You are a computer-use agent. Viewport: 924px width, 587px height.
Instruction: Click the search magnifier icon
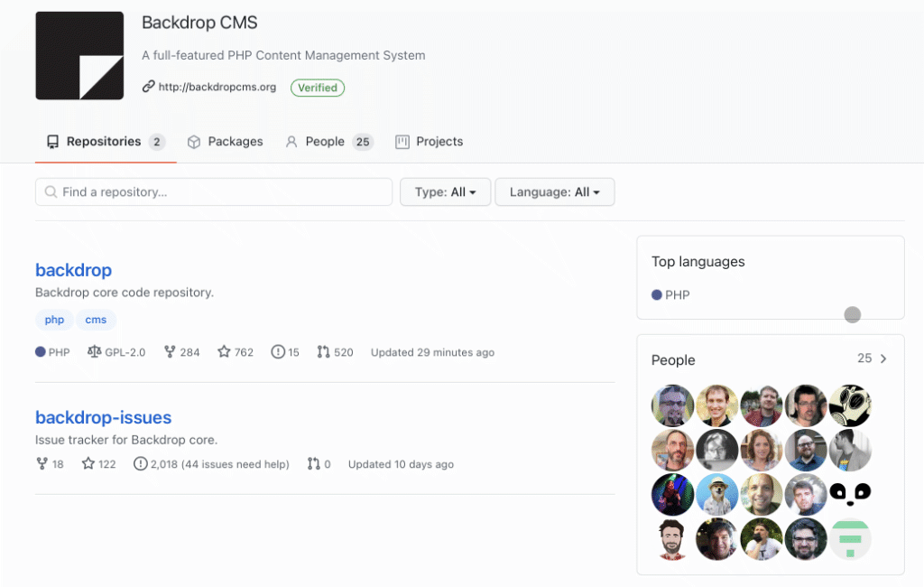51,191
